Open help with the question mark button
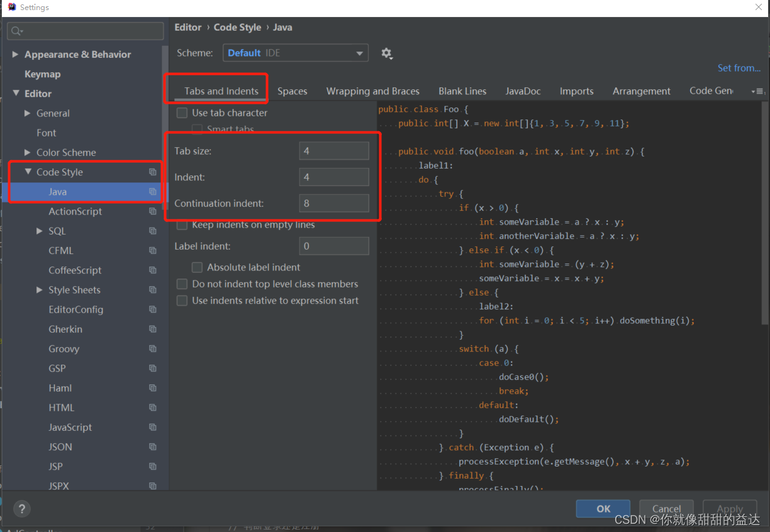 tap(22, 509)
